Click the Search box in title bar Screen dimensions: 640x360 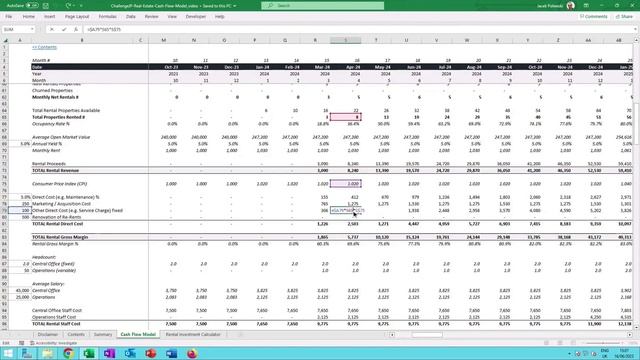pos(322,6)
